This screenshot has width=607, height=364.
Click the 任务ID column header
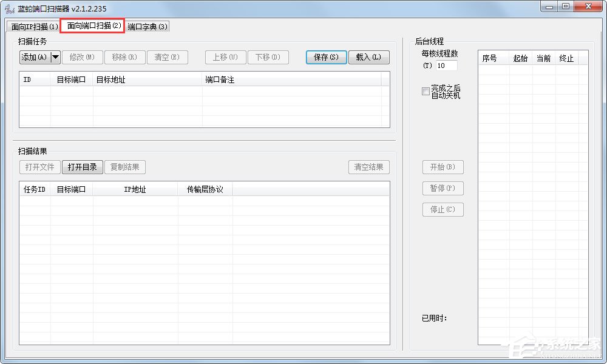coord(35,189)
